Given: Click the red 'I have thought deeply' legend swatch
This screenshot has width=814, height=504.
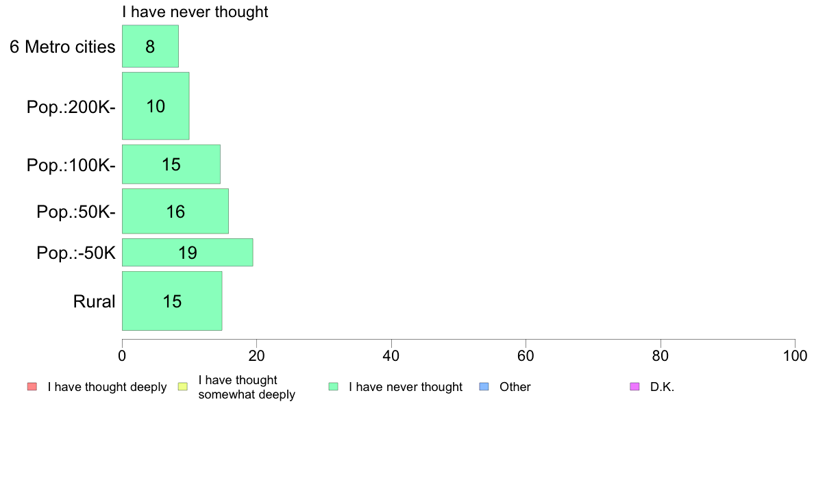Looking at the screenshot, I should 32,387.
